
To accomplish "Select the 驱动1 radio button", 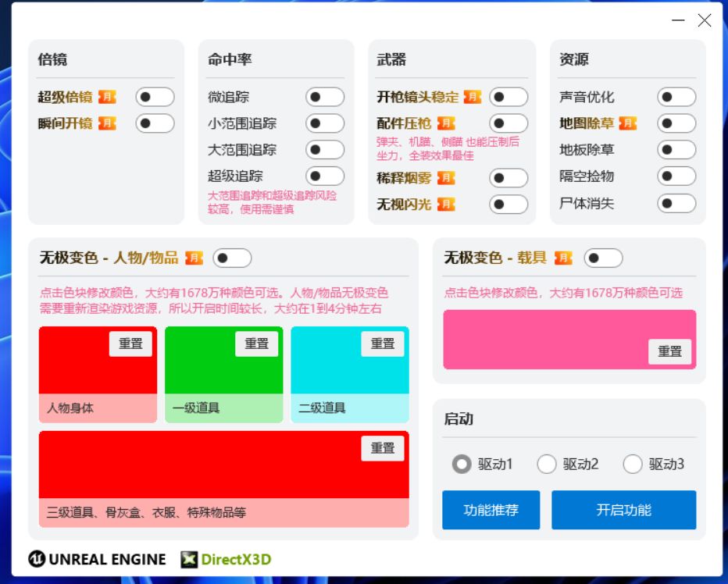I will click(462, 465).
